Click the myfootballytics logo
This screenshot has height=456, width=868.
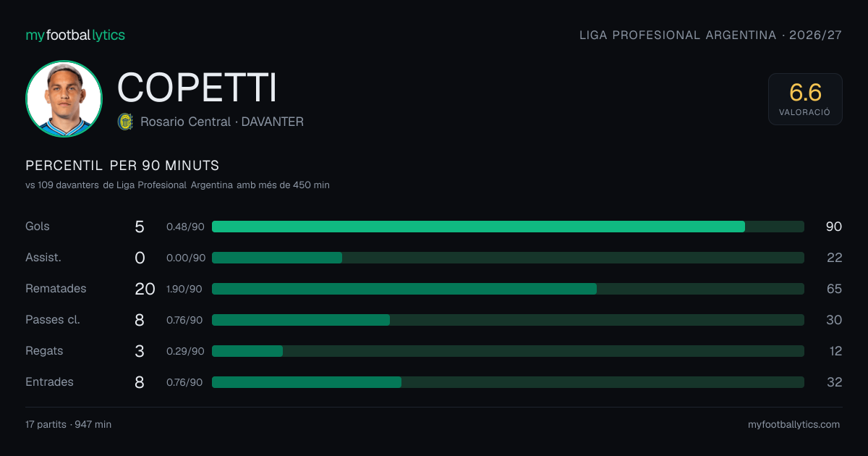tap(75, 35)
